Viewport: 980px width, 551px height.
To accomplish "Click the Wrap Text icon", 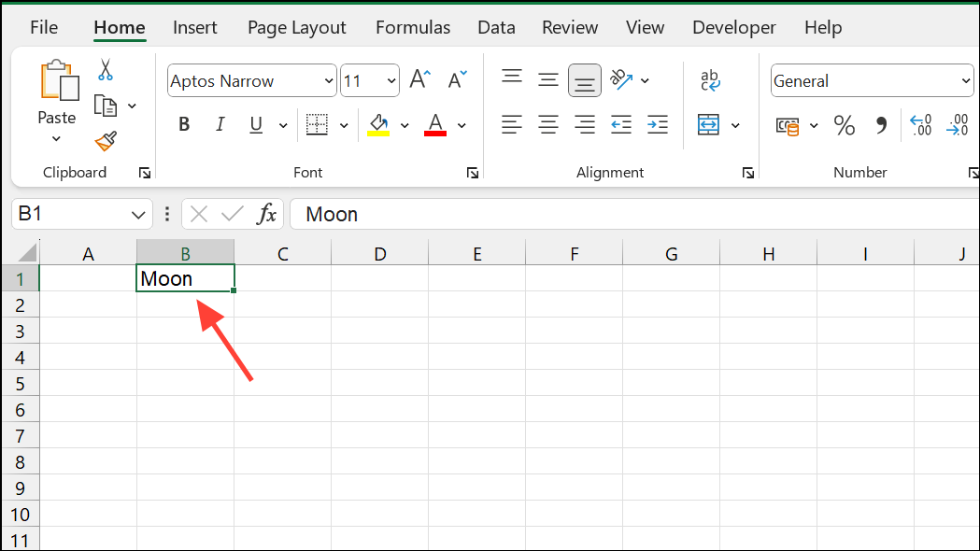I will tap(710, 81).
